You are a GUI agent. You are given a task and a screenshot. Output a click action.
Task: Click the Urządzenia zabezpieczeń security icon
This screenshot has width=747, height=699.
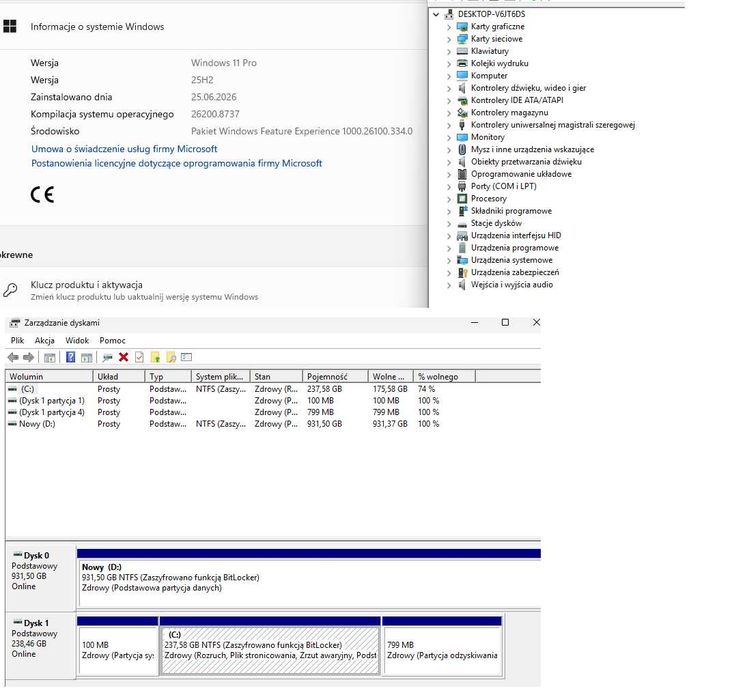462,273
